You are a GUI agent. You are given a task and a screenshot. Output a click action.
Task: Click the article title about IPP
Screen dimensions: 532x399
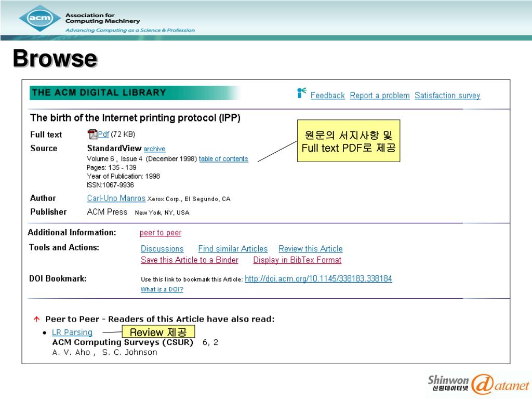(x=135, y=118)
